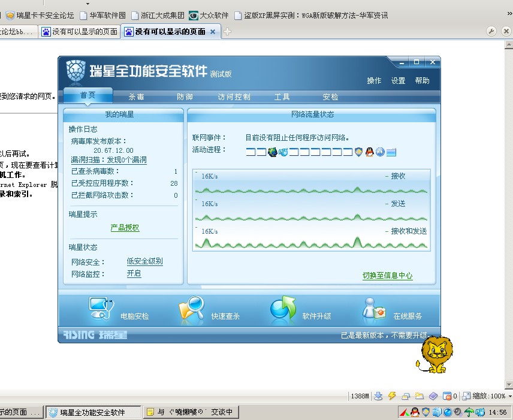This screenshot has width=513, height=420.
Task: Click the QQ penguin process icon in 活动进程
Action: (369, 152)
